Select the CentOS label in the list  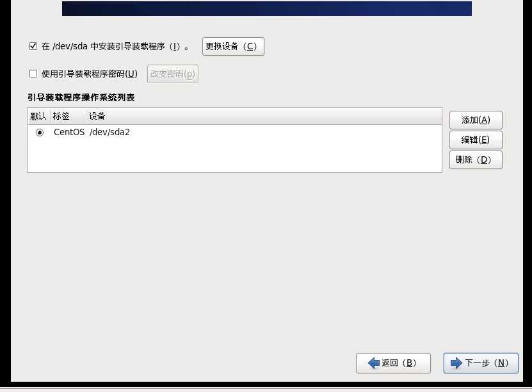[69, 132]
